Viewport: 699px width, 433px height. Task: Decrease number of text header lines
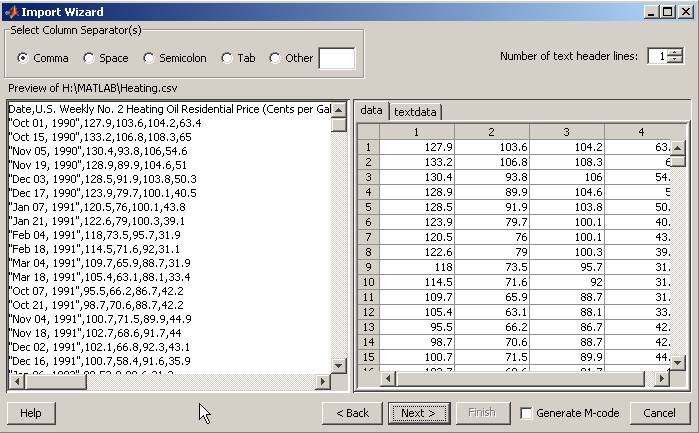coord(676,61)
